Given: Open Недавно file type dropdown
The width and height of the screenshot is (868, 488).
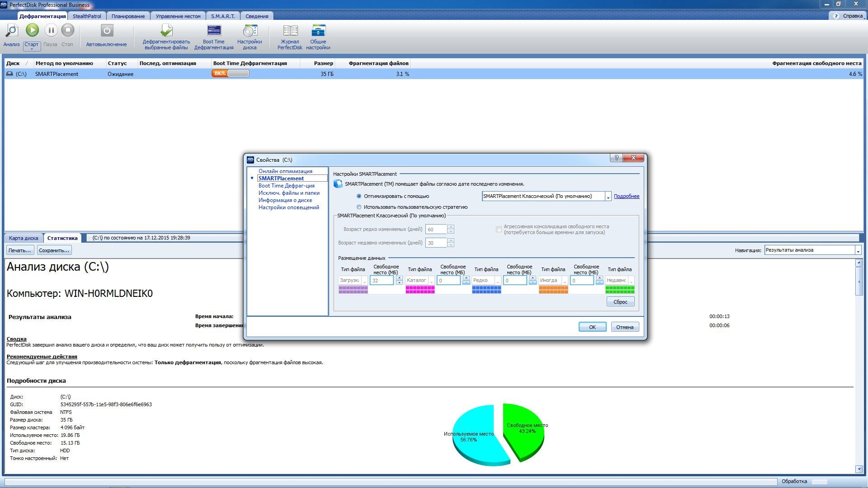Looking at the screenshot, I should point(631,281).
